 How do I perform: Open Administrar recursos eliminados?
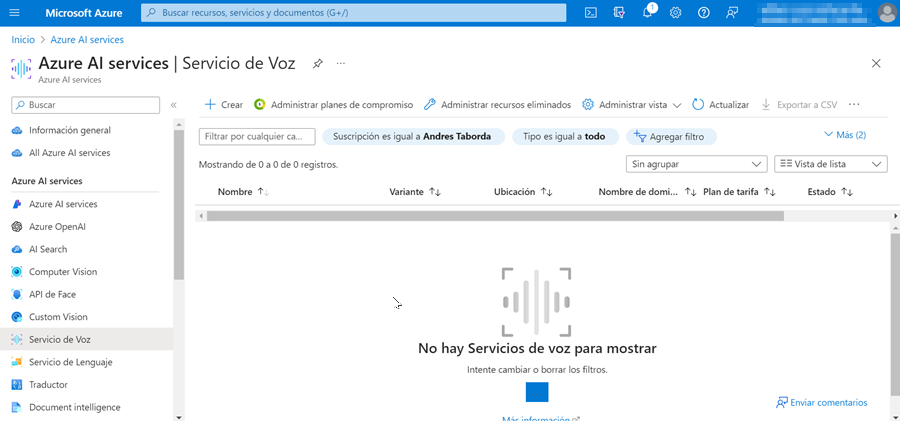coord(497,105)
